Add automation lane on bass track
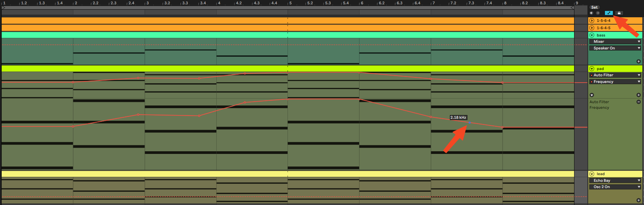The image size is (644, 205). (638, 61)
